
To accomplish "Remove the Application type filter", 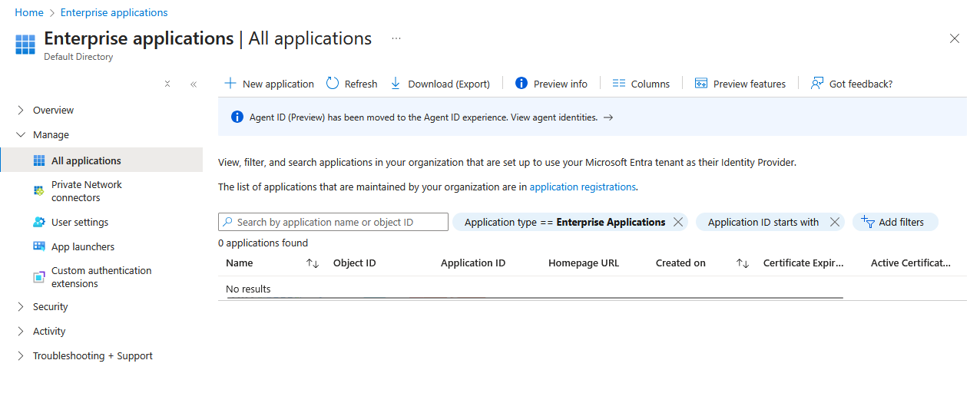I will point(677,222).
